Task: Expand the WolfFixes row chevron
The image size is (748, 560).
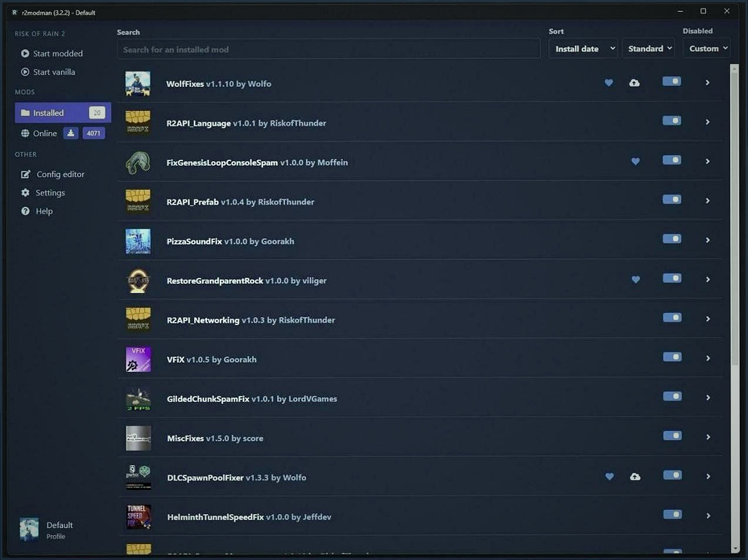Action: coord(707,83)
